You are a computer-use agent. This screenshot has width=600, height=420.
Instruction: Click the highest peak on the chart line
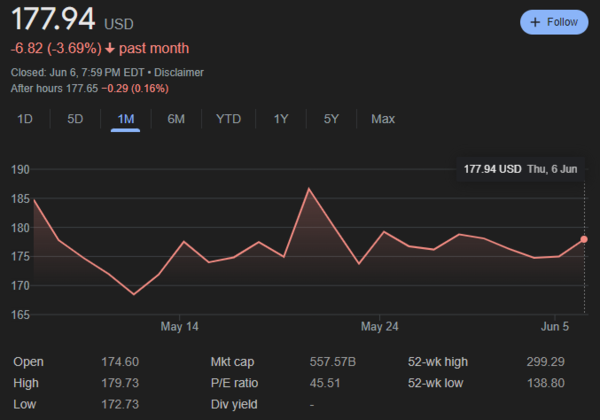(309, 188)
